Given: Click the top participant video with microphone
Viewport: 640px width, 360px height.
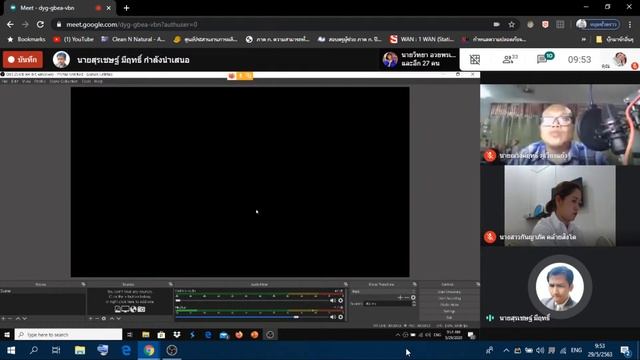Looking at the screenshot, I should [560, 124].
